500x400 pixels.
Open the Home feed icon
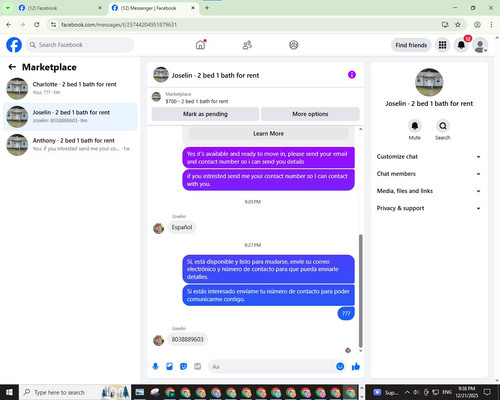point(201,45)
